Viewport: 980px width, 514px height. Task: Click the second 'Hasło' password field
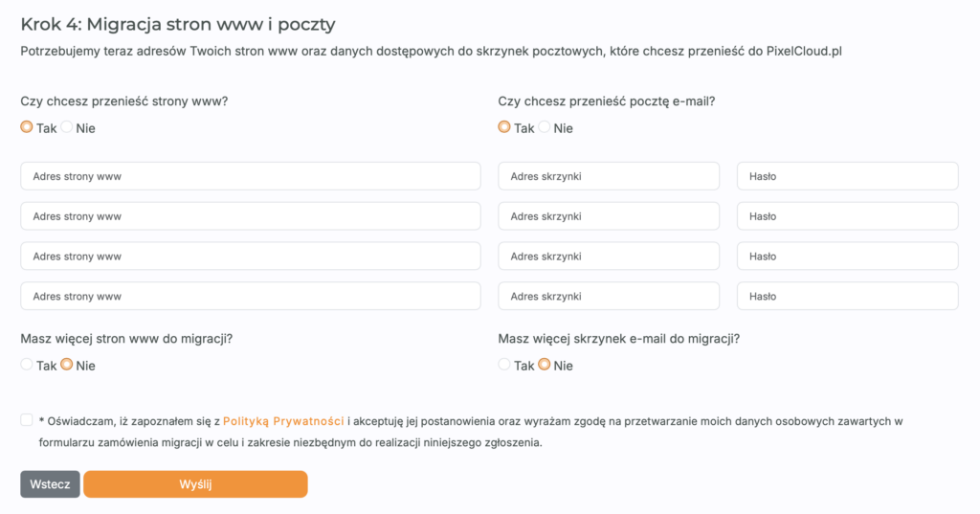pyautogui.click(x=847, y=216)
